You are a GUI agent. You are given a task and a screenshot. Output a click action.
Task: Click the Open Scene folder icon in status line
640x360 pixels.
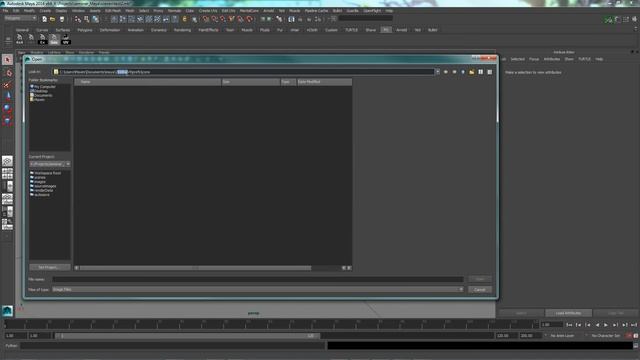[53, 19]
